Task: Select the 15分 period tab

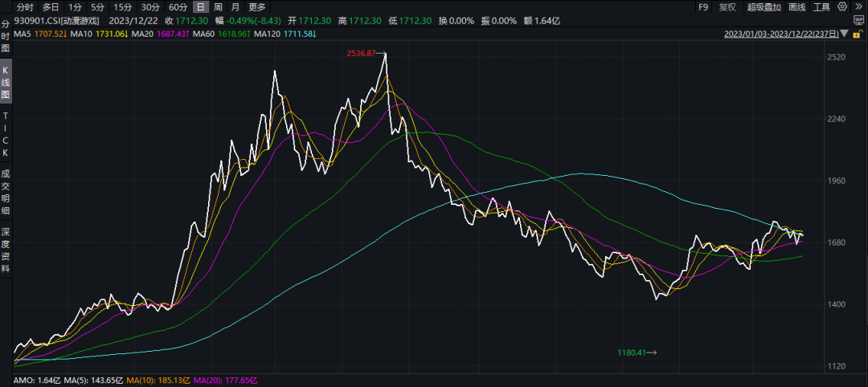Action: (x=122, y=7)
